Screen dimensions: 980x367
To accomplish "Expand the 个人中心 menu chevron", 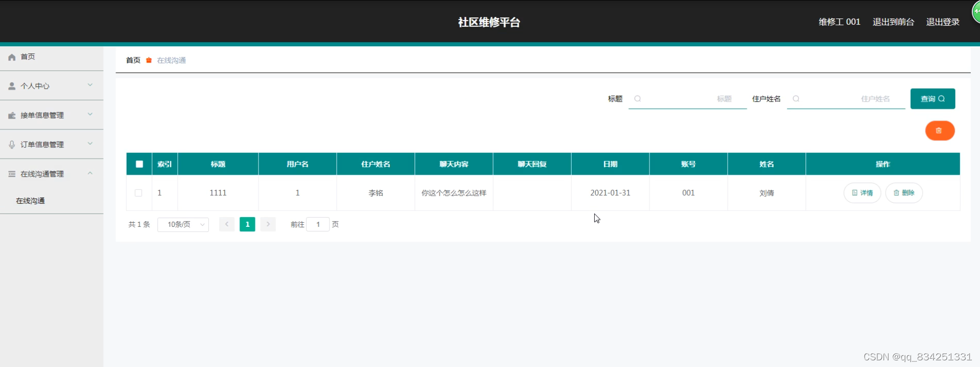I will (90, 85).
